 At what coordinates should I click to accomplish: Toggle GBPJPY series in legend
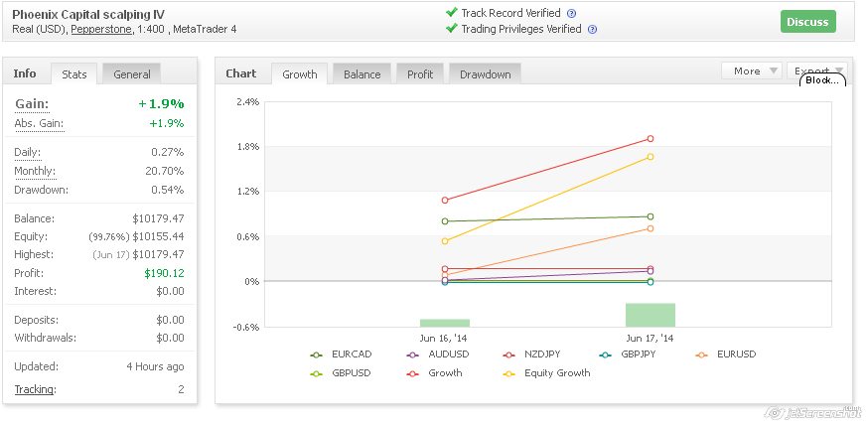(x=628, y=354)
